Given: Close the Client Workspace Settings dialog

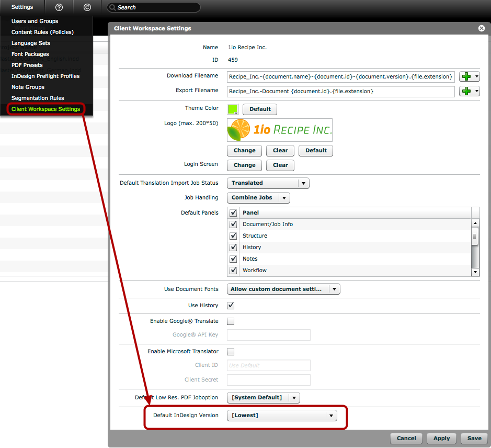Looking at the screenshot, I should [x=482, y=28].
